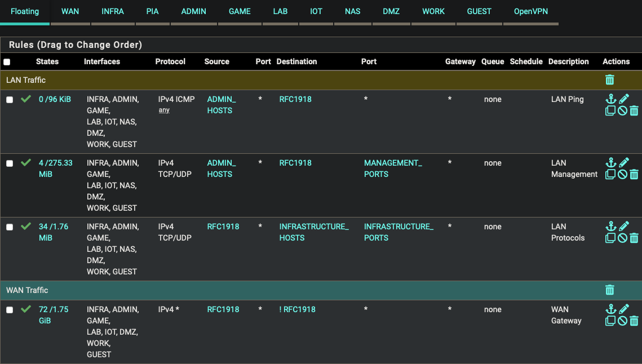This screenshot has height=364, width=642.
Task: Switch to the WAN tab
Action: pyautogui.click(x=70, y=11)
